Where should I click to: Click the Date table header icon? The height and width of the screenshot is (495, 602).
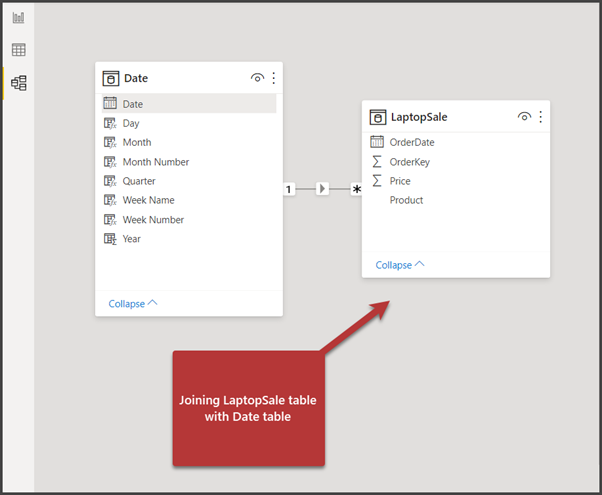[x=111, y=78]
